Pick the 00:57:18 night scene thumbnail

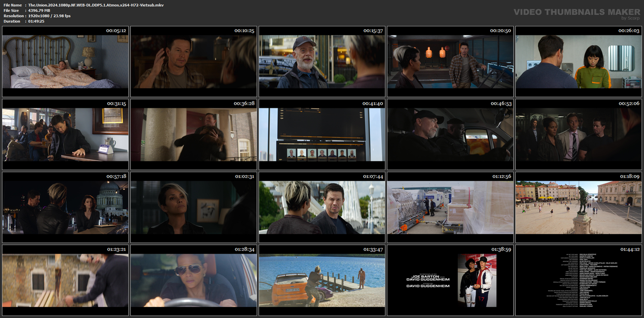coord(65,207)
